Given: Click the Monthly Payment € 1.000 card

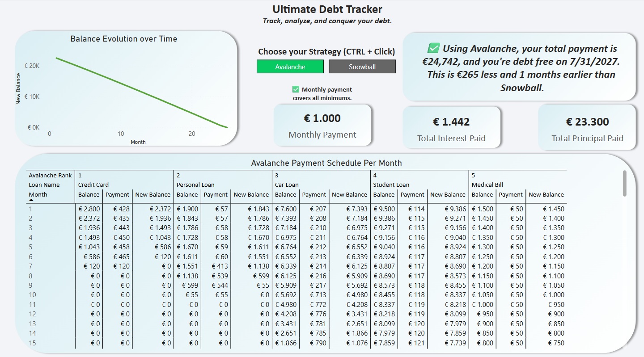Looking at the screenshot, I should coord(322,125).
